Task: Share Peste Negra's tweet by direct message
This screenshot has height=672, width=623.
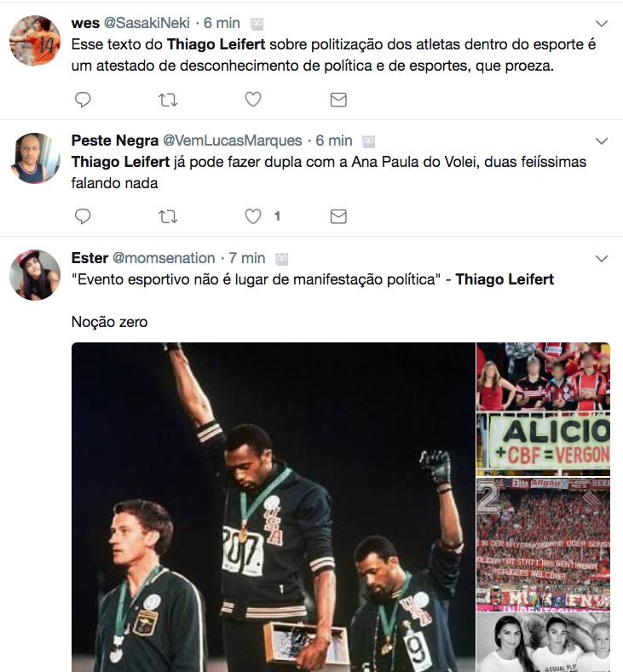Action: pos(338,216)
